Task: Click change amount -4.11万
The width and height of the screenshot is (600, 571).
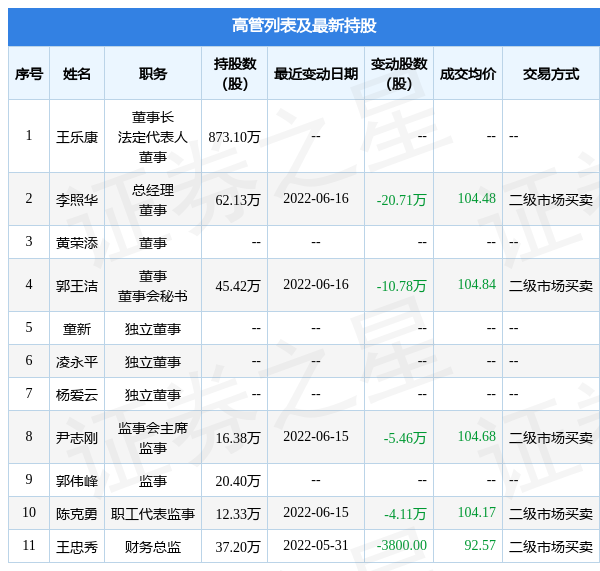Action: 405,514
